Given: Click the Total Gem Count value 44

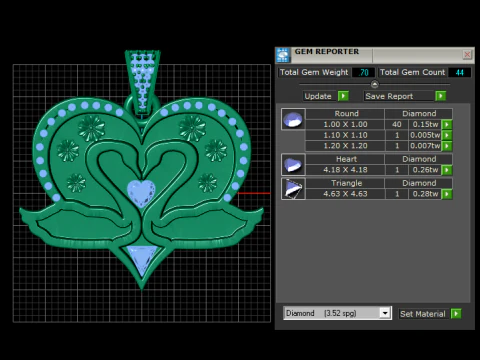Looking at the screenshot, I should point(459,72).
